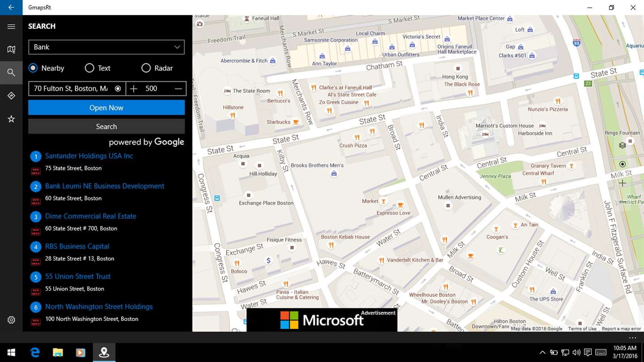Open the GmapsRt taskbar icon
The image size is (644, 362).
point(104,353)
